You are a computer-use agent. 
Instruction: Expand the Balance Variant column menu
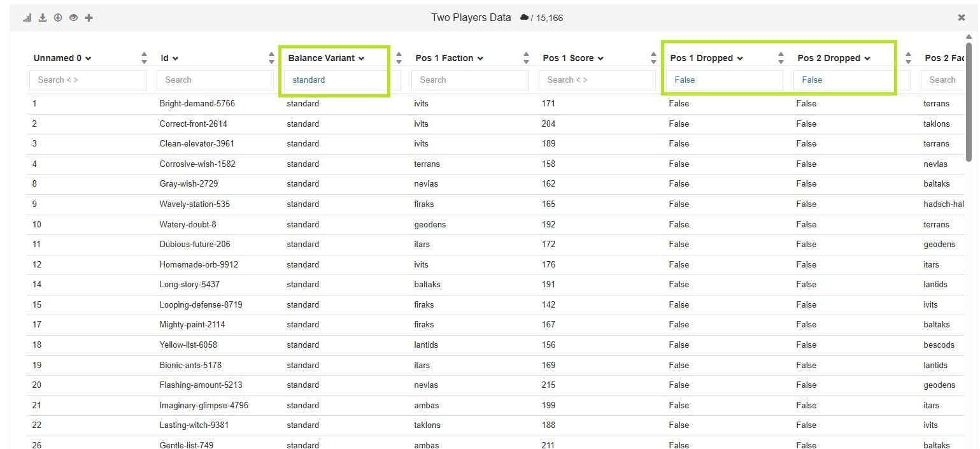click(362, 59)
